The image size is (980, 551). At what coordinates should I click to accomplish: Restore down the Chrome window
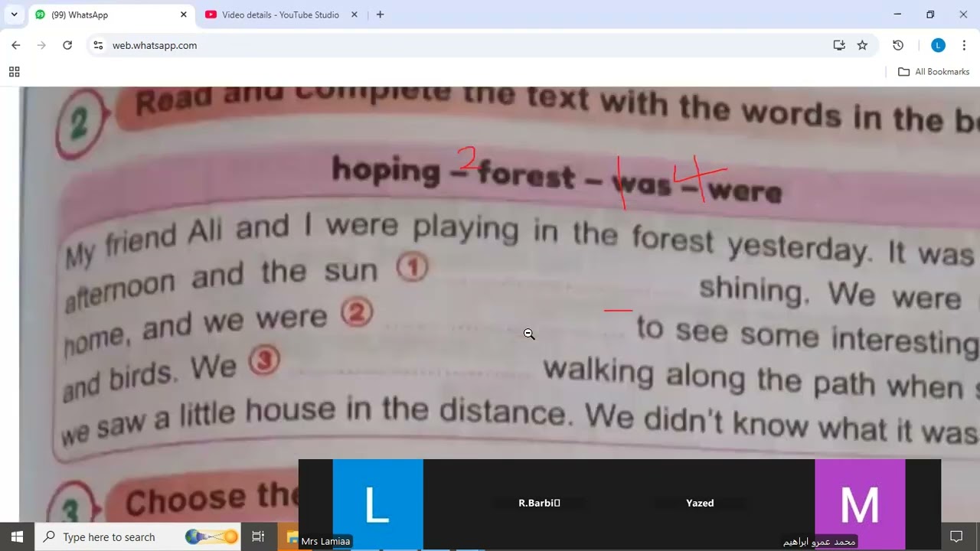click(930, 15)
